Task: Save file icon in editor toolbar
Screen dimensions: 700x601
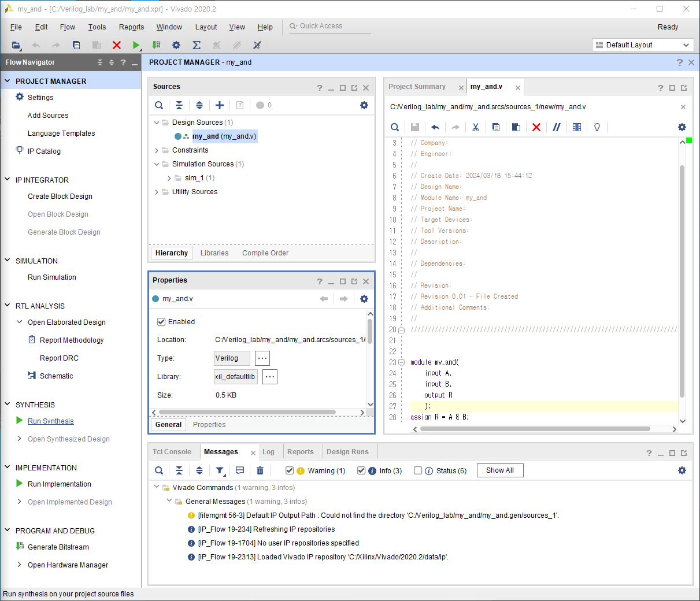Action: tap(415, 127)
